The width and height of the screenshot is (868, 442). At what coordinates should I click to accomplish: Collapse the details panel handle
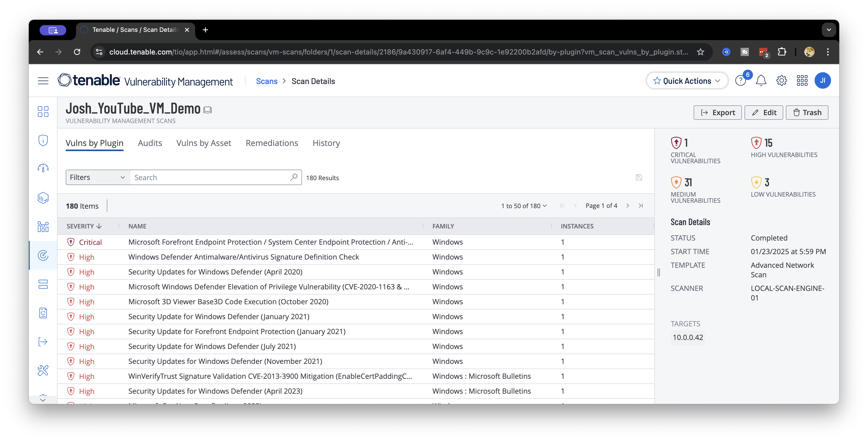pos(659,272)
